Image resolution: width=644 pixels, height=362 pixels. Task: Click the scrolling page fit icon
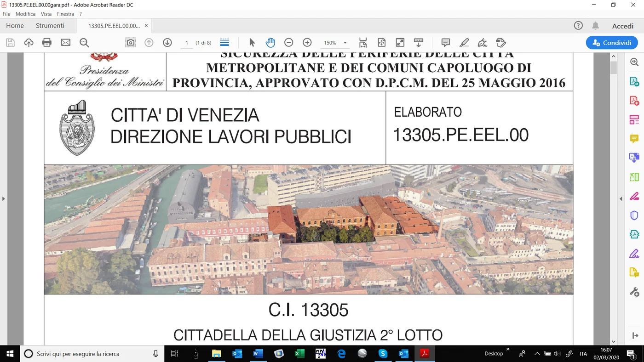(363, 43)
